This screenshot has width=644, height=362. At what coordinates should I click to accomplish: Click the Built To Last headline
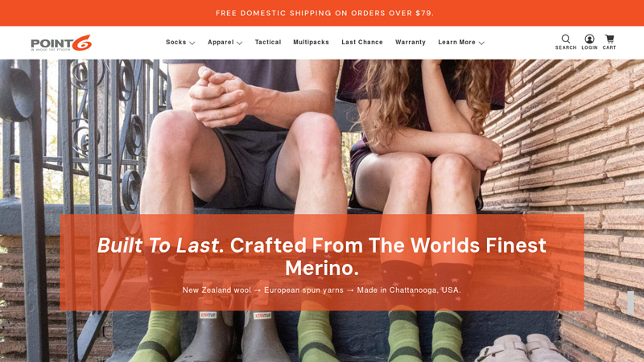321,257
